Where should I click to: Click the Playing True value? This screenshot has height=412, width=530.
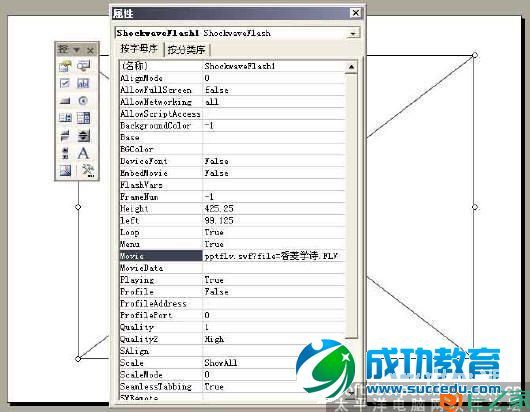click(274, 280)
